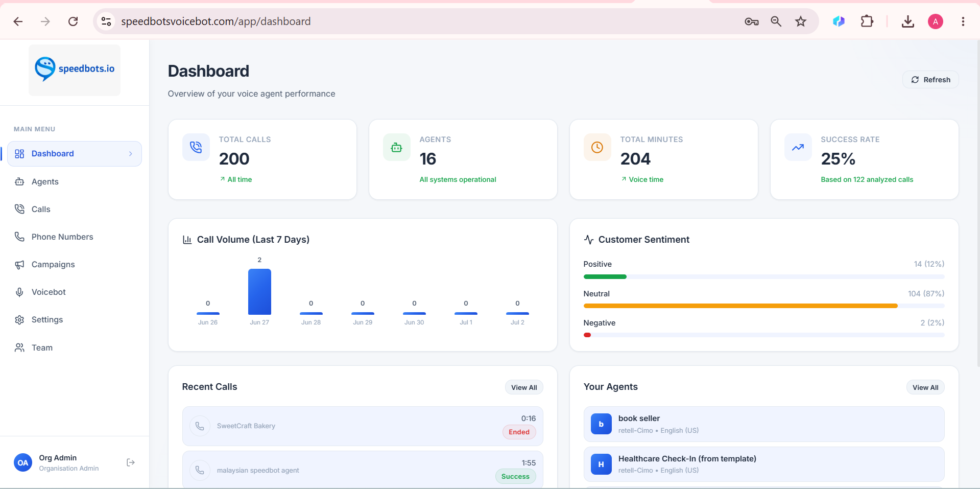
Task: Click the SweetCraft Bakery phone icon
Action: pyautogui.click(x=200, y=426)
